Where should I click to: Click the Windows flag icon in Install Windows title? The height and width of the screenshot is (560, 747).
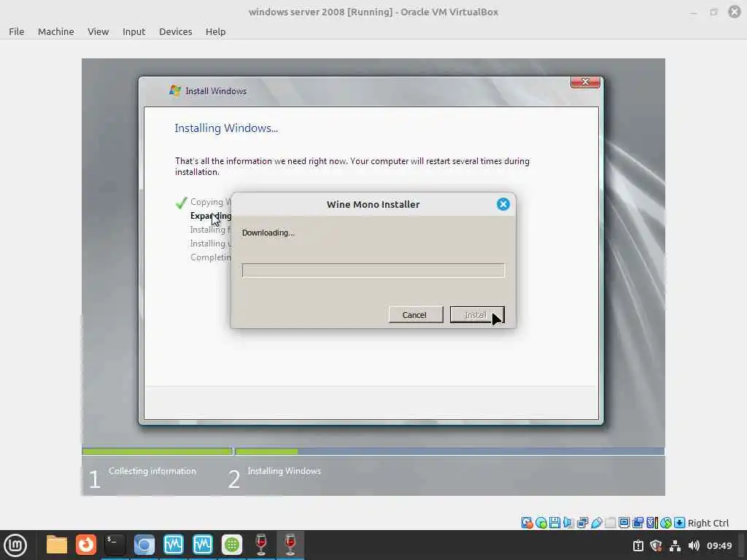pyautogui.click(x=175, y=90)
